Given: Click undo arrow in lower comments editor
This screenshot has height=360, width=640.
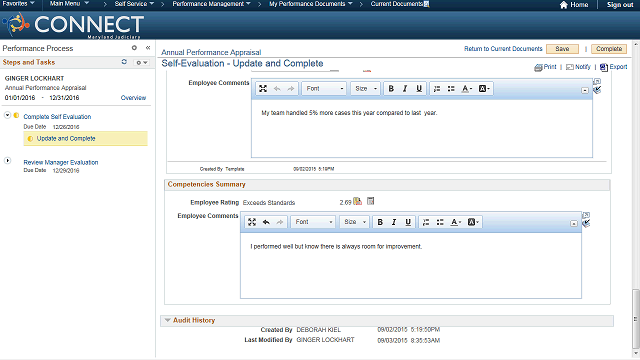Looking at the screenshot, I should click(x=266, y=222).
